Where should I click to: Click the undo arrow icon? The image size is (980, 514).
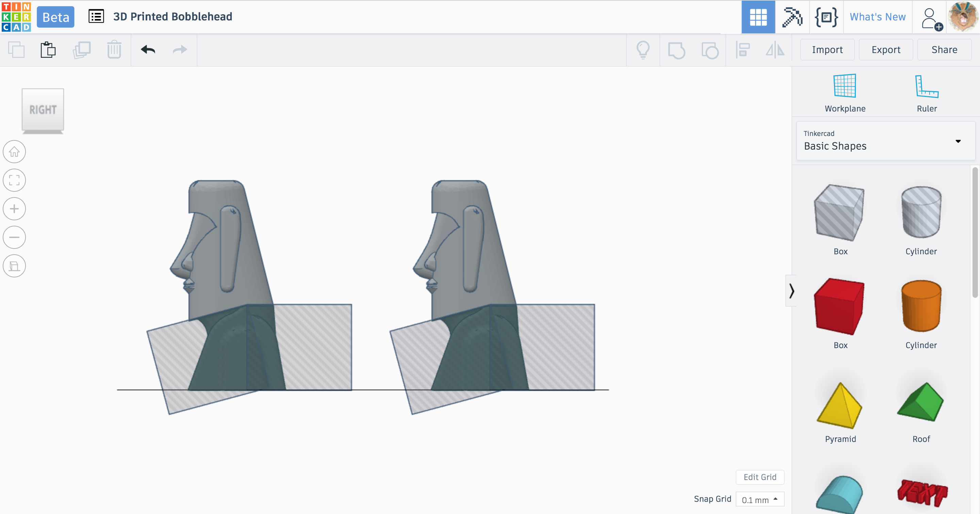click(148, 50)
